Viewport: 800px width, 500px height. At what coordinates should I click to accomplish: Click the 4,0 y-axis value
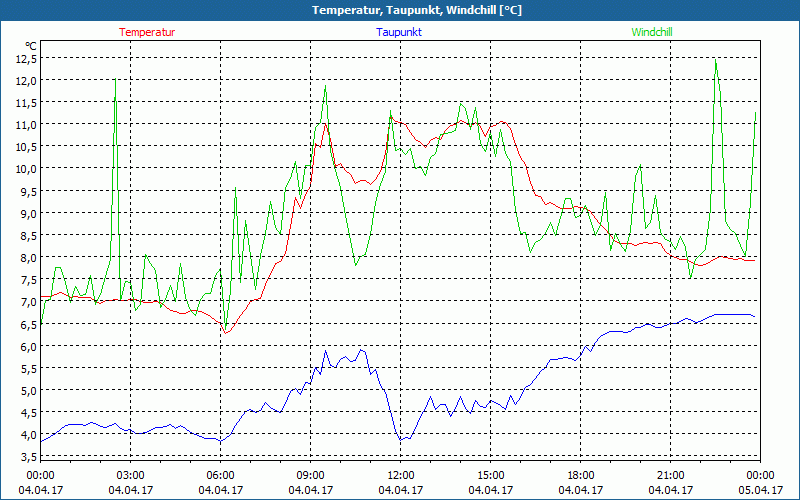point(29,435)
